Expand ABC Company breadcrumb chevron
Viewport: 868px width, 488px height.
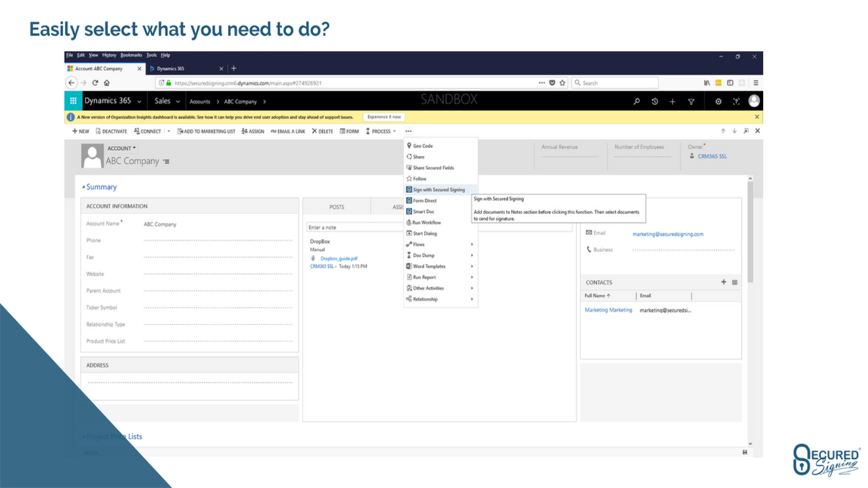tap(264, 102)
